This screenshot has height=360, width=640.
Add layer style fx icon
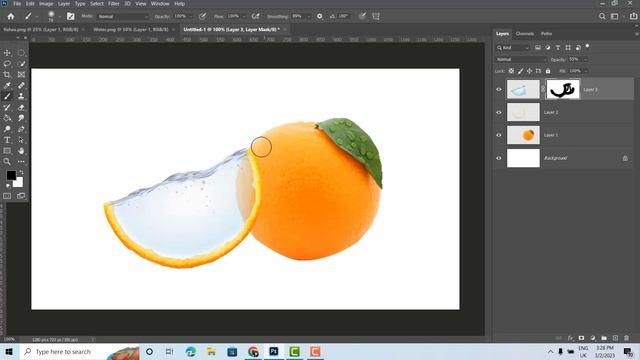tap(571, 338)
